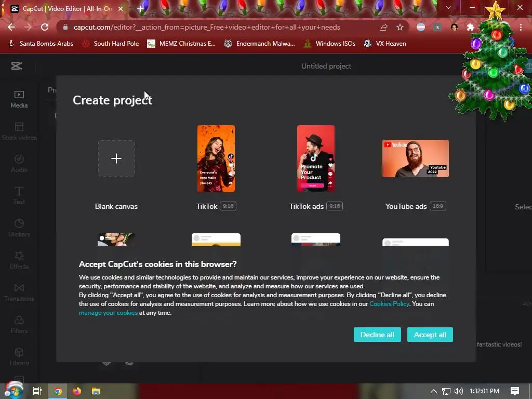The height and width of the screenshot is (399, 532).
Task: Open the Text sidebar panel
Action: coord(19,196)
